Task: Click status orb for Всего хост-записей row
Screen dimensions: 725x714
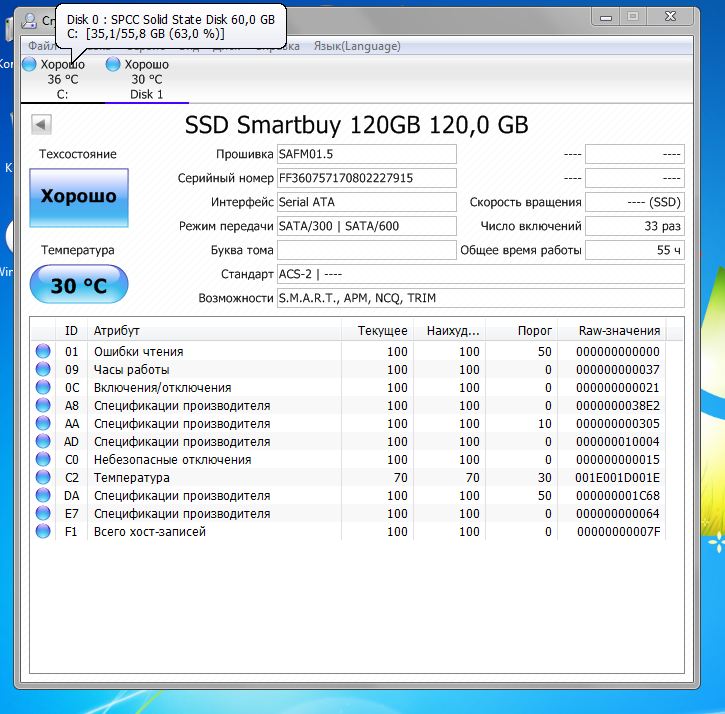Action: click(43, 531)
